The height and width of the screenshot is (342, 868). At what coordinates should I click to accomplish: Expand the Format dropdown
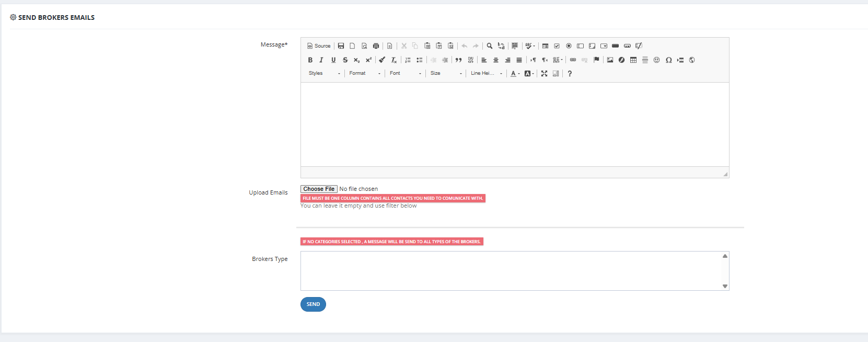[x=365, y=74]
